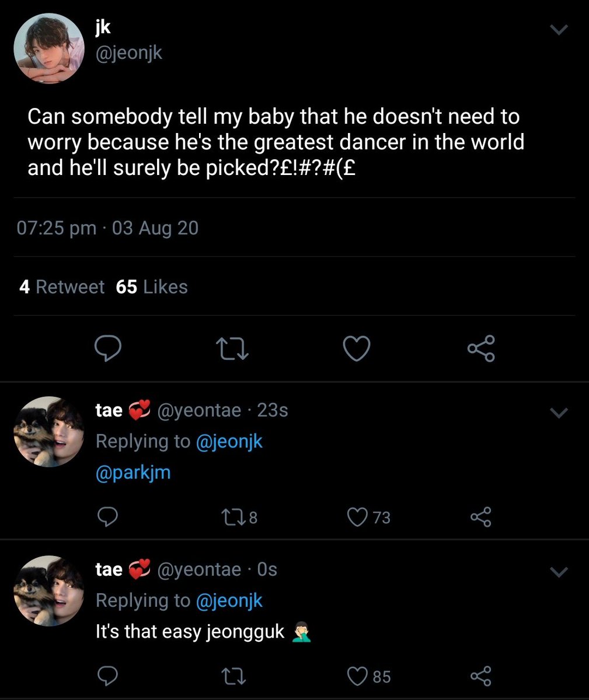This screenshot has width=589, height=700.
Task: Retweet the main jk tweet
Action: 232,349
